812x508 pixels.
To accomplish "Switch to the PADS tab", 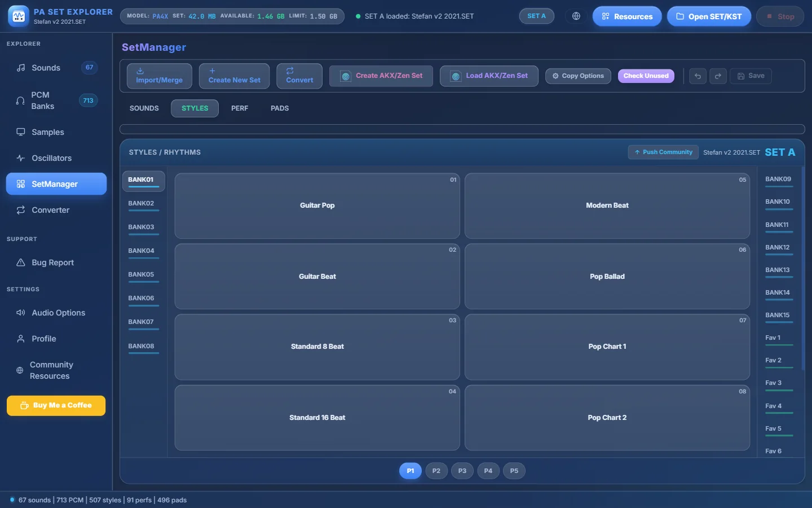I will click(x=280, y=108).
